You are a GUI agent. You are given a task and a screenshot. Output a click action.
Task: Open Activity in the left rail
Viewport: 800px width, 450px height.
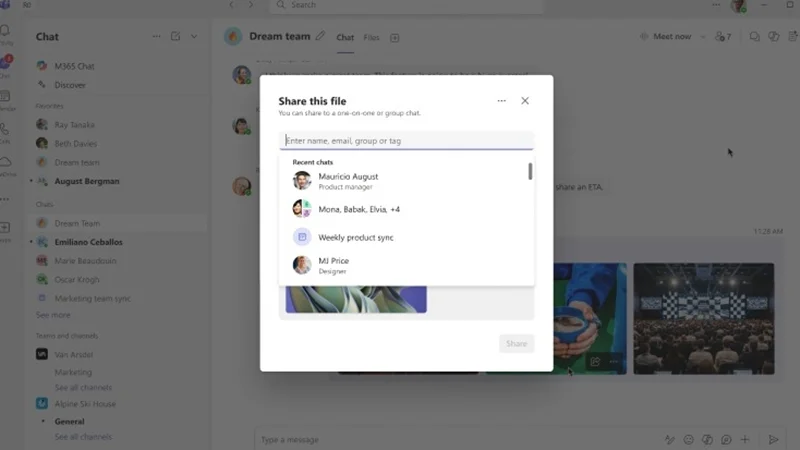coord(6,34)
